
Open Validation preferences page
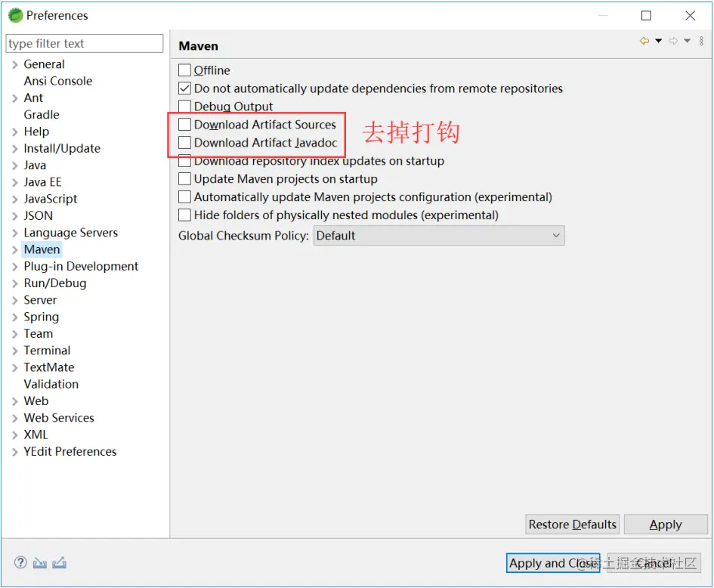point(51,385)
